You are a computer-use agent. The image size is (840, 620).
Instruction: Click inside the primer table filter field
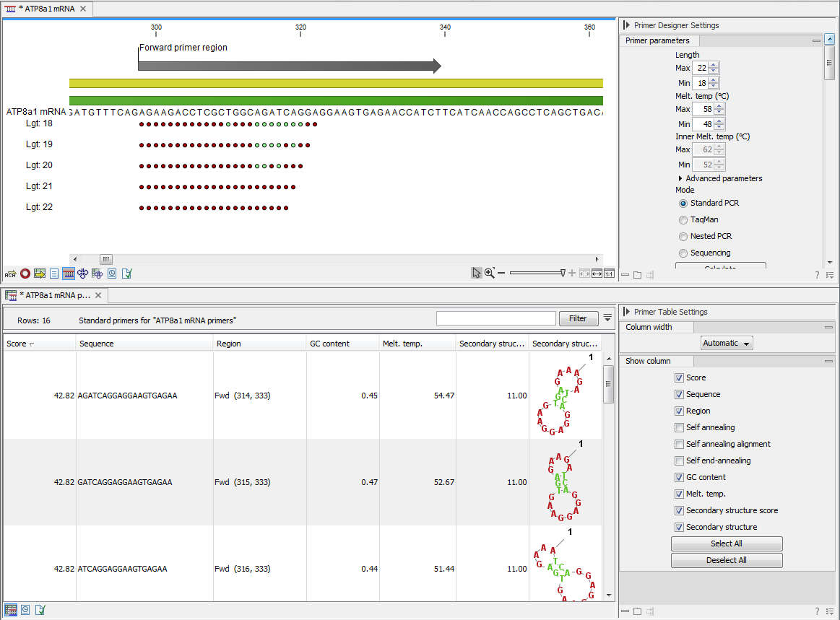tap(495, 318)
